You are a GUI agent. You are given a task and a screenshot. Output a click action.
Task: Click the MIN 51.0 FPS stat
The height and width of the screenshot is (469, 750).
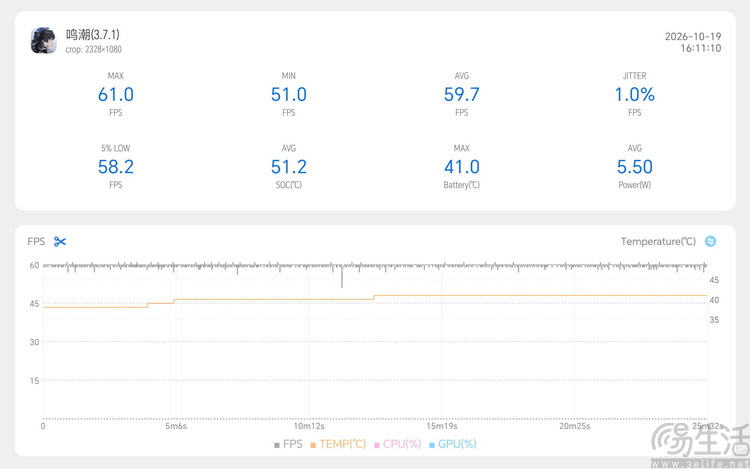pos(288,94)
